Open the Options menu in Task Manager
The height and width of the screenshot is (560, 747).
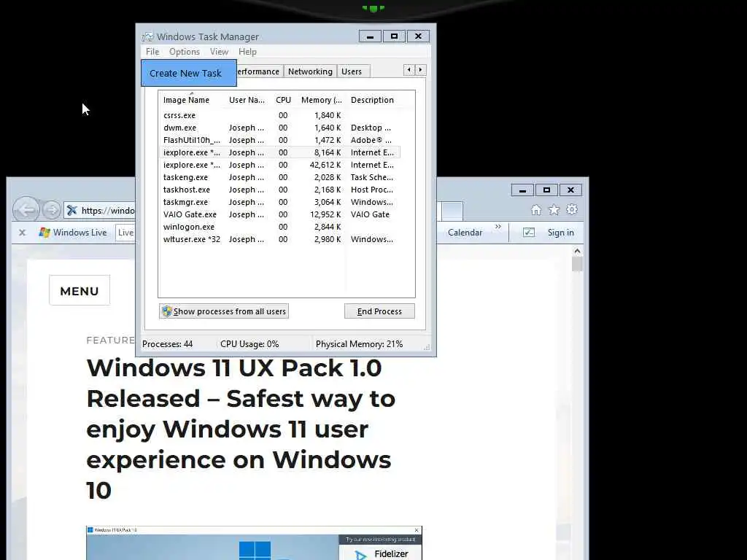(185, 52)
